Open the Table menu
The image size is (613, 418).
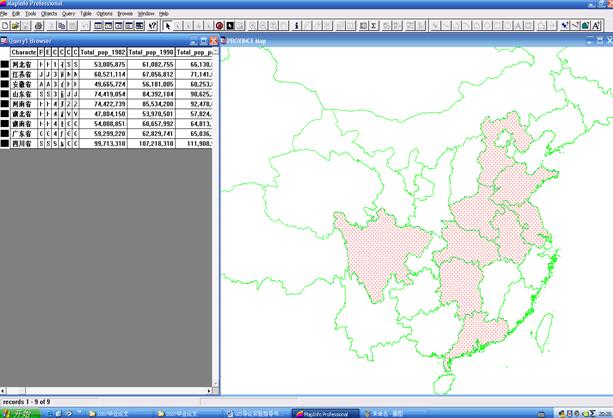coord(86,14)
